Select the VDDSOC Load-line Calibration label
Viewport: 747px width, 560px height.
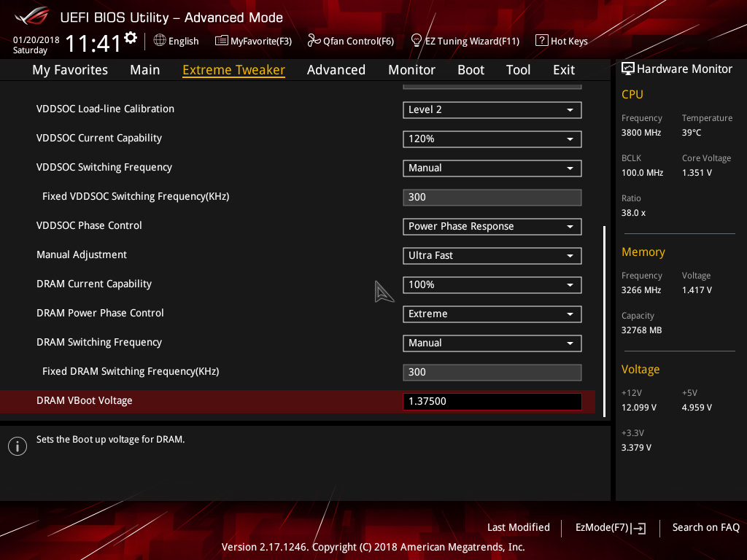tap(105, 109)
